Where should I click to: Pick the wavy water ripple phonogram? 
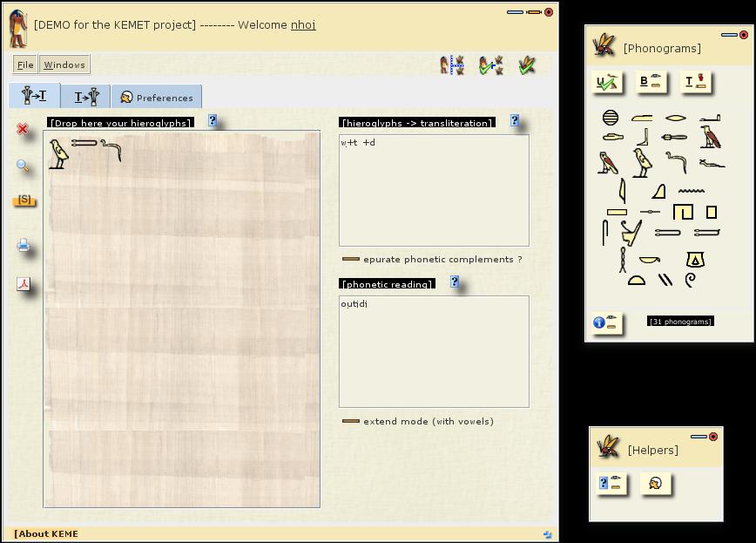click(691, 190)
